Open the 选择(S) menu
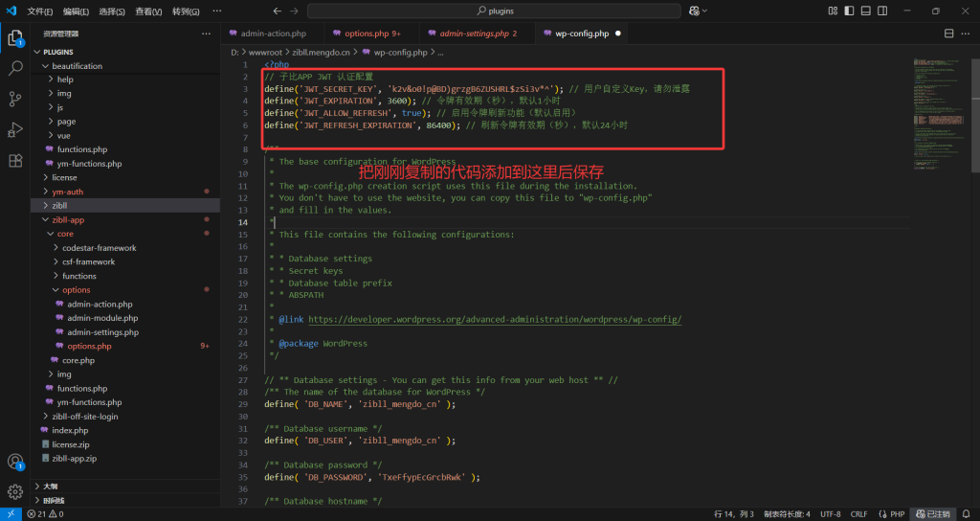 click(x=112, y=11)
